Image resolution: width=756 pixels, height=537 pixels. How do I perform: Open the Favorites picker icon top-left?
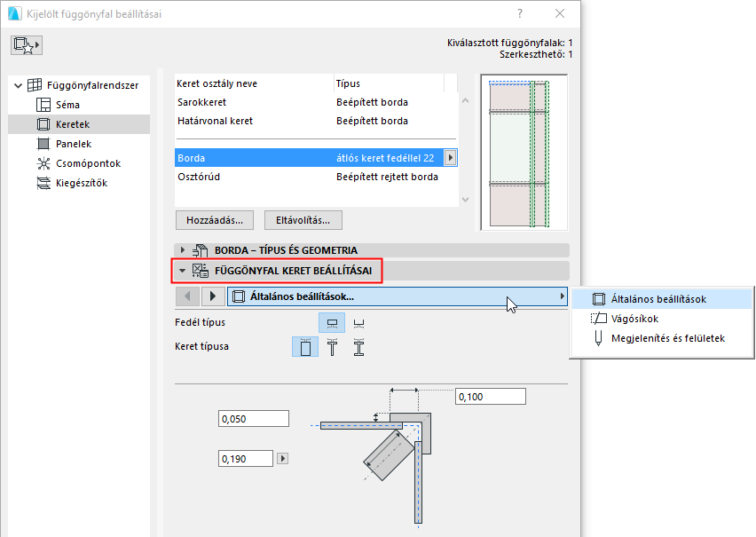(26, 44)
